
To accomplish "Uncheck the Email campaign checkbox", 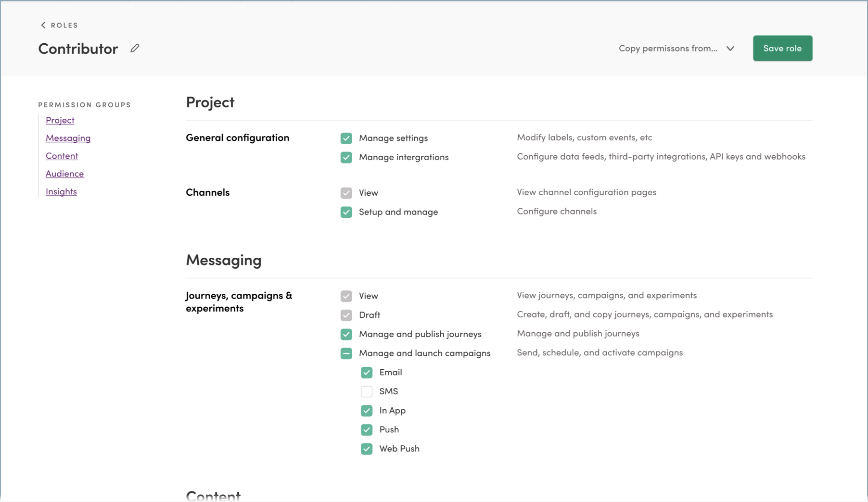I will 367,373.
